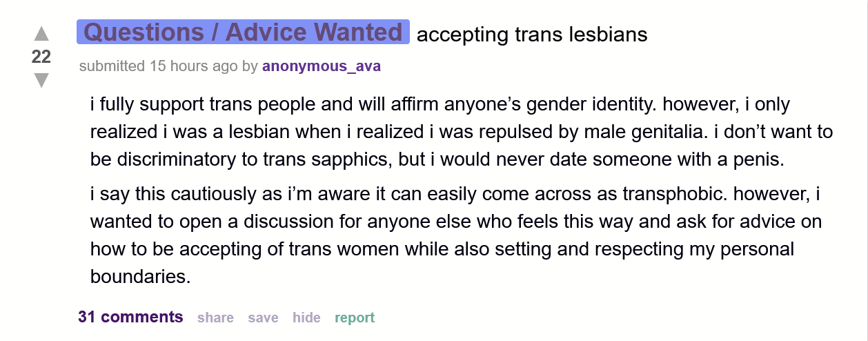Screen dimensions: 868x341
Task: Open the 31 comments thread
Action: click(x=130, y=318)
